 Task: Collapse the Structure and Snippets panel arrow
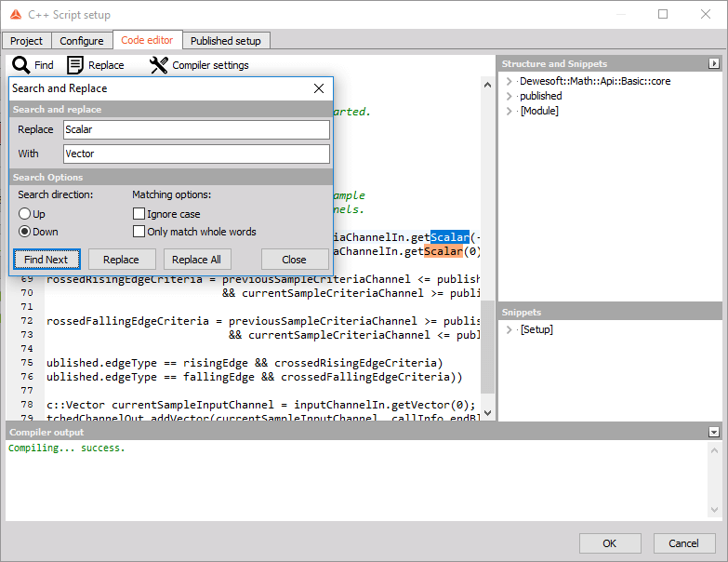tap(714, 63)
